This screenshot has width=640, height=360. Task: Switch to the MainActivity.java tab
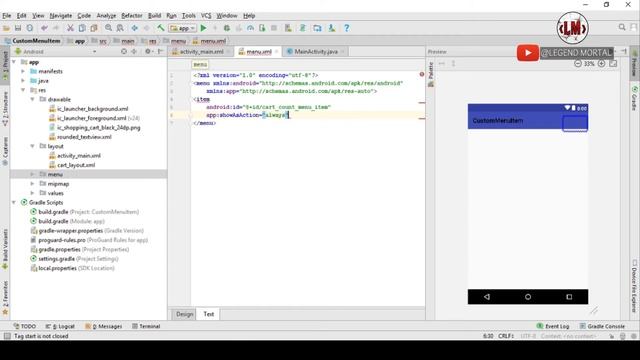pyautogui.click(x=316, y=52)
